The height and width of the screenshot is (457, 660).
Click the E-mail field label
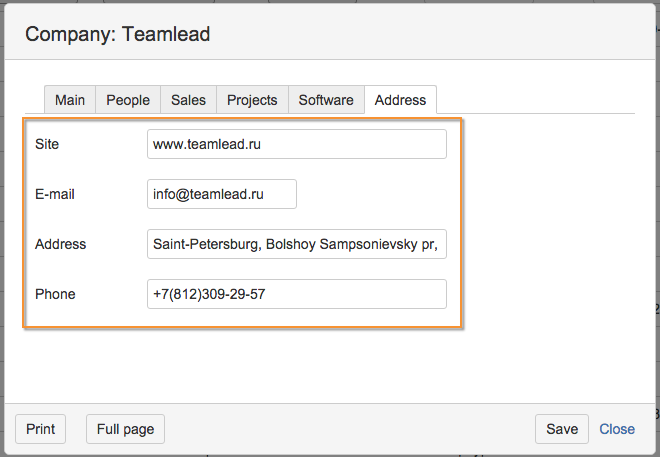pos(55,194)
